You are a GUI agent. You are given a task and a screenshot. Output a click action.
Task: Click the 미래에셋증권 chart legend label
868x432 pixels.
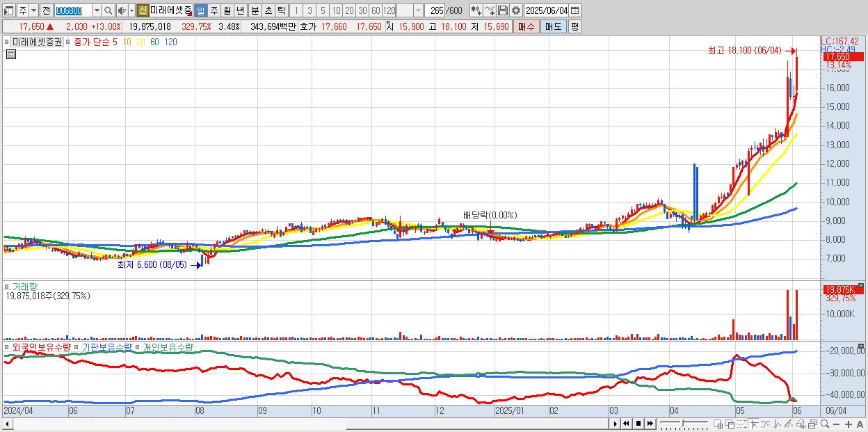[36, 42]
